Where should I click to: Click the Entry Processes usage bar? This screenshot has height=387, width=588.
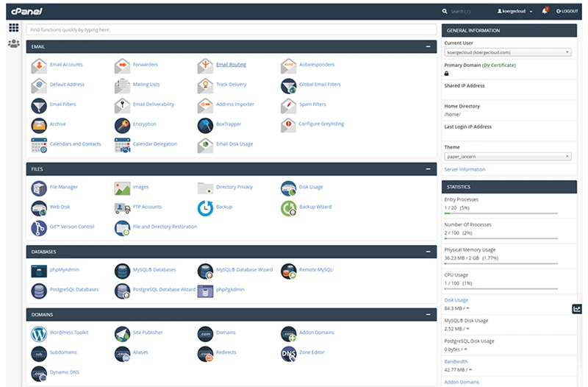click(x=501, y=213)
